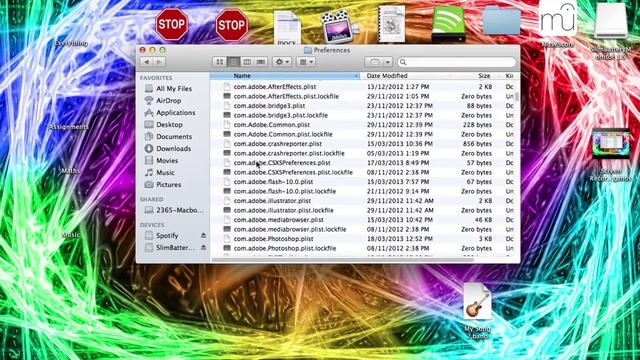Click the date 18/03/2013 12:52 PM
The image size is (640, 360).
(x=400, y=239)
